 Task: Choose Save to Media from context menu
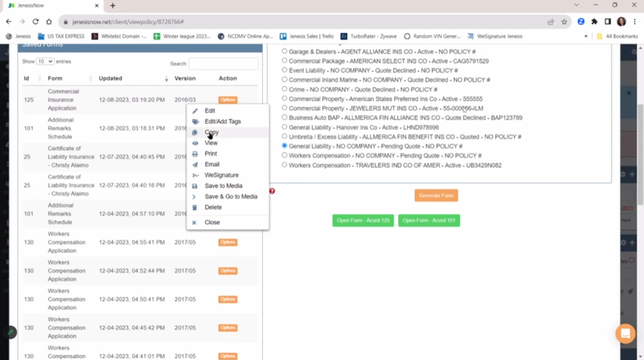point(223,186)
